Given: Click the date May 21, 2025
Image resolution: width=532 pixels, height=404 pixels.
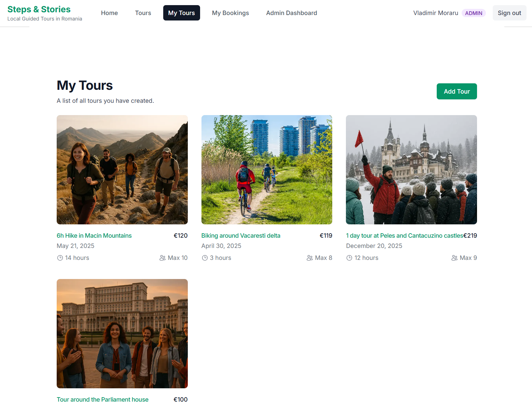Looking at the screenshot, I should [75, 246].
